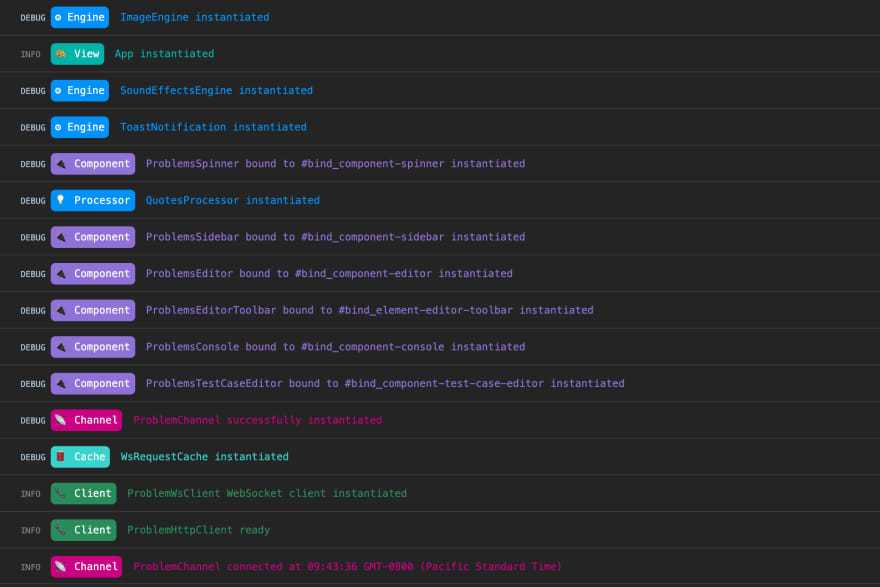Image resolution: width=880 pixels, height=587 pixels.
Task: Click the satellite icon beside ProblemChannel successfully instantiated
Action: tap(61, 420)
